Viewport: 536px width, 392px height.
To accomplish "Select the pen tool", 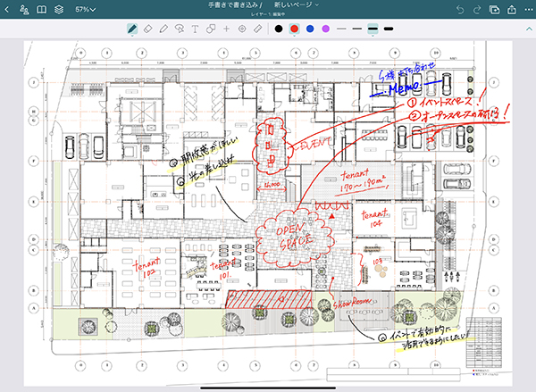I will [x=132, y=29].
